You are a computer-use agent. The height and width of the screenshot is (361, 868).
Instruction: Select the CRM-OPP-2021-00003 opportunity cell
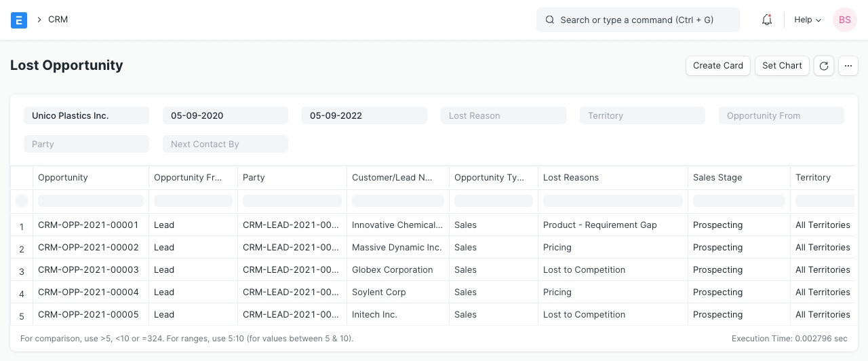[88, 270]
